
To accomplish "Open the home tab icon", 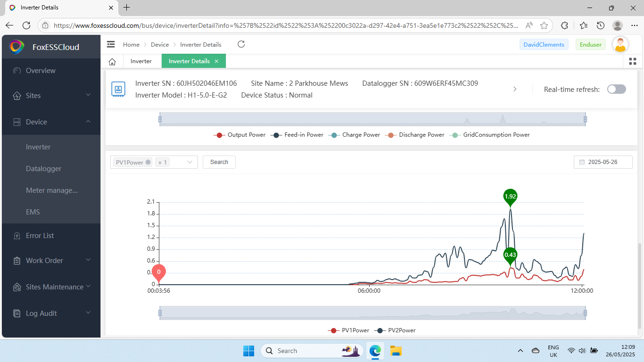I will pos(112,61).
